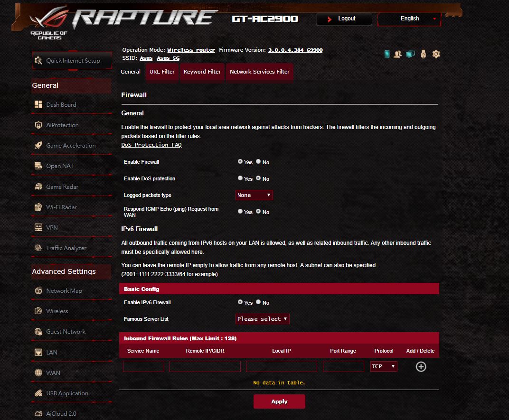509x420 pixels.
Task: Click the Network Map globe icon
Action: coord(38,290)
